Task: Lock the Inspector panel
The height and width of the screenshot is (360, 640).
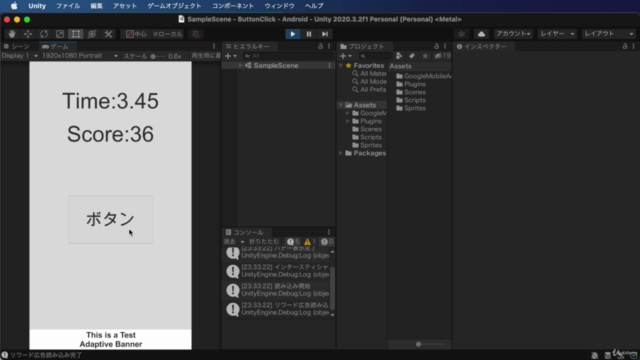Action: coord(625,47)
